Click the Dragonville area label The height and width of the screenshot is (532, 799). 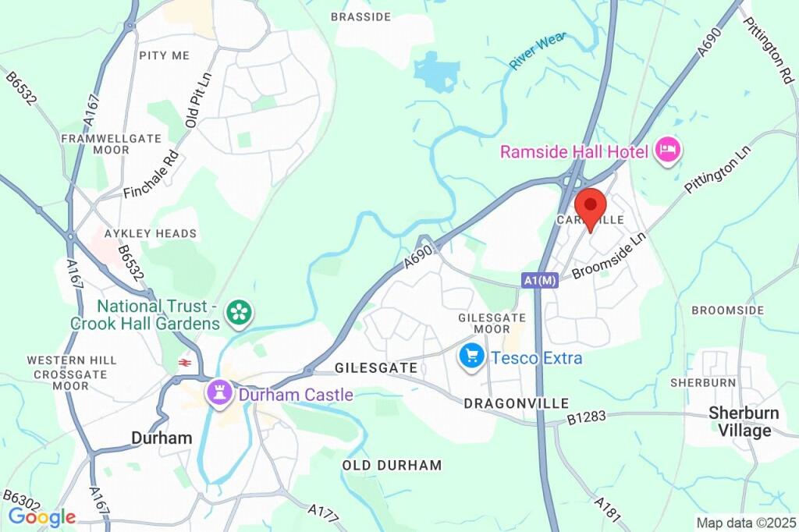517,403
